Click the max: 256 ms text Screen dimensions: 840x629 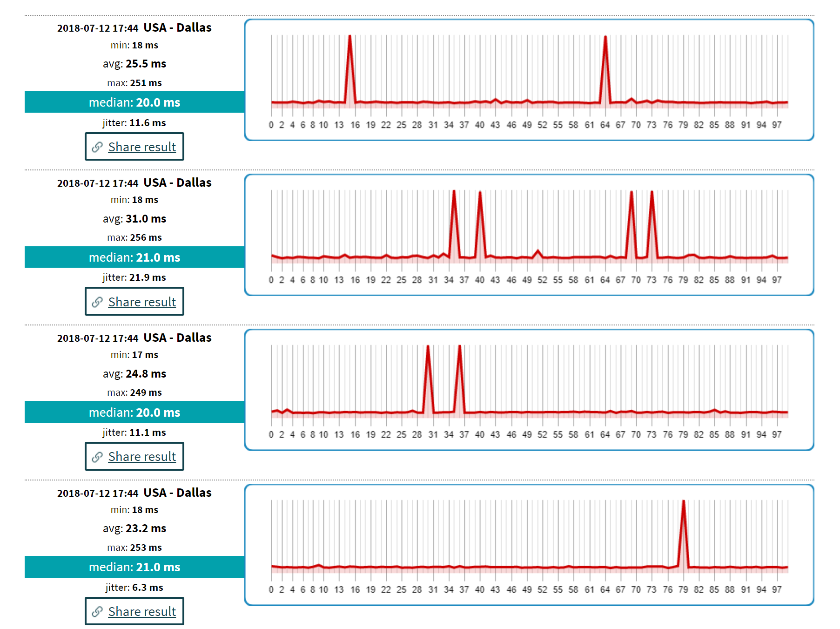coord(134,237)
